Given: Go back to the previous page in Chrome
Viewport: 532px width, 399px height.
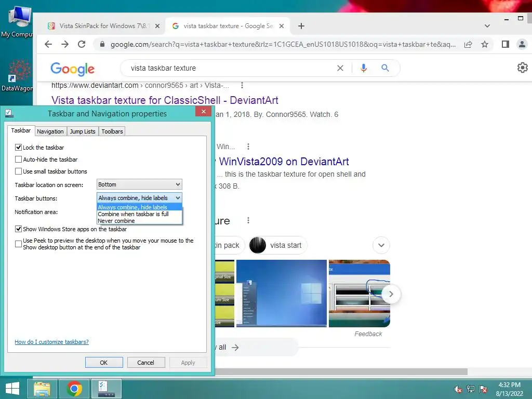Looking at the screenshot, I should pyautogui.click(x=48, y=44).
